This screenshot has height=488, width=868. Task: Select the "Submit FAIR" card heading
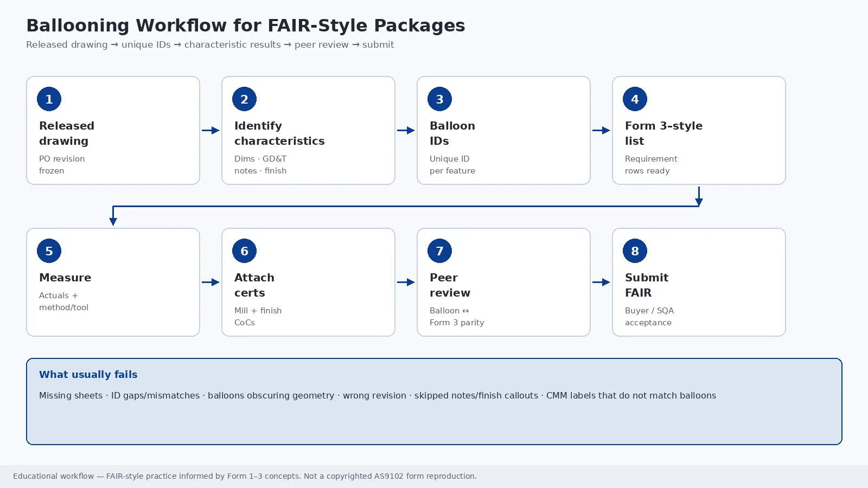tap(647, 285)
